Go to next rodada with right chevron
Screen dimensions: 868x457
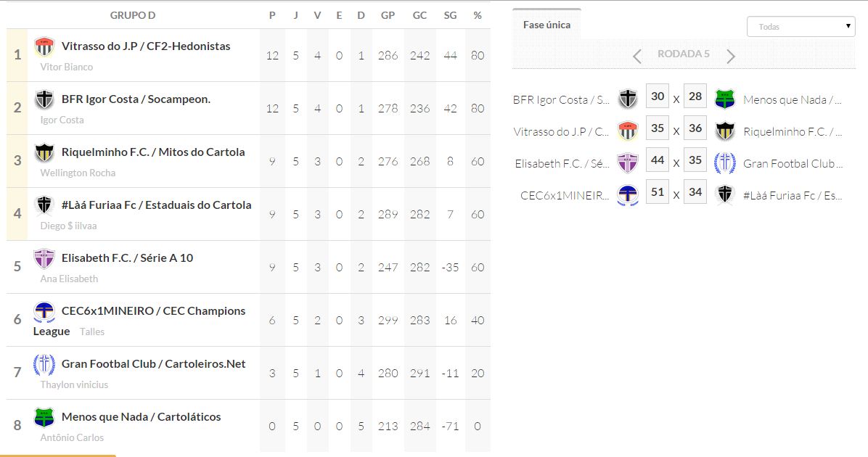point(731,56)
